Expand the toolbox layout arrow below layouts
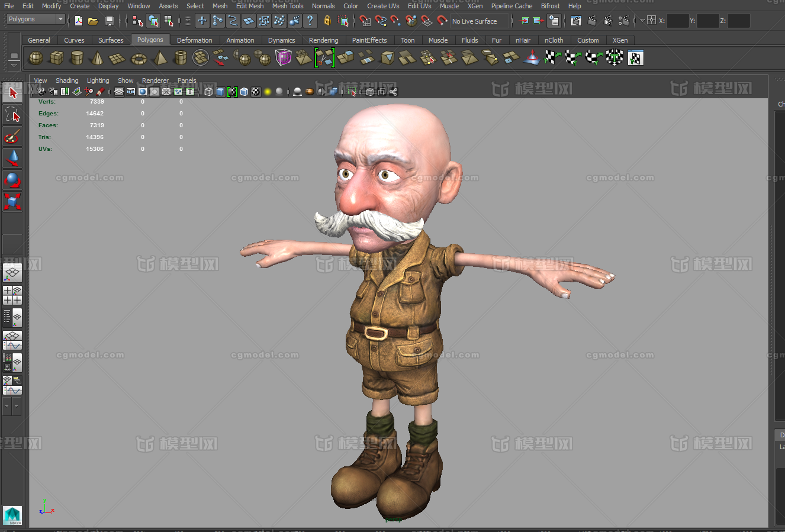 coord(8,406)
